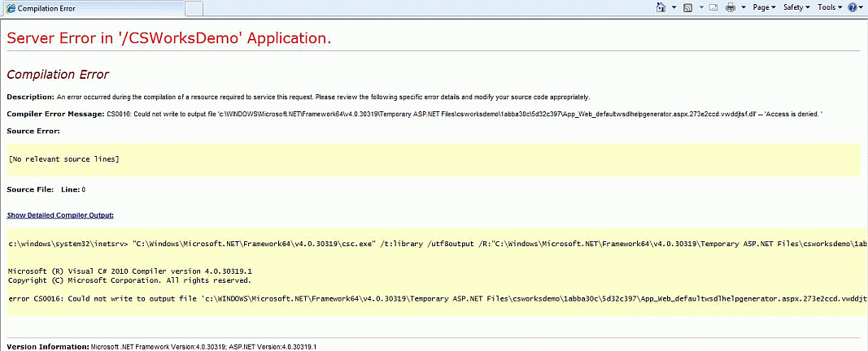Click the Home icon in the command bar
868x351 pixels.
click(x=661, y=7)
